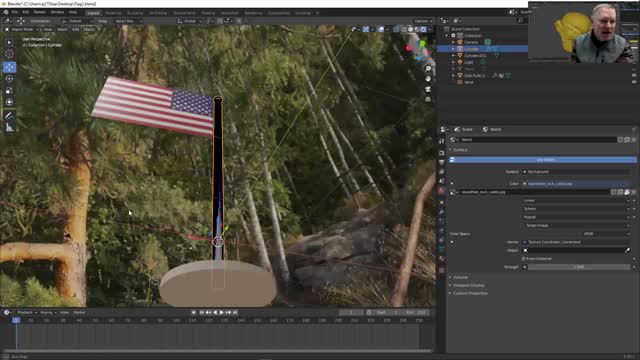This screenshot has height=360, width=640.
Task: Open the Global transform orientation dropdown
Action: coord(190,21)
